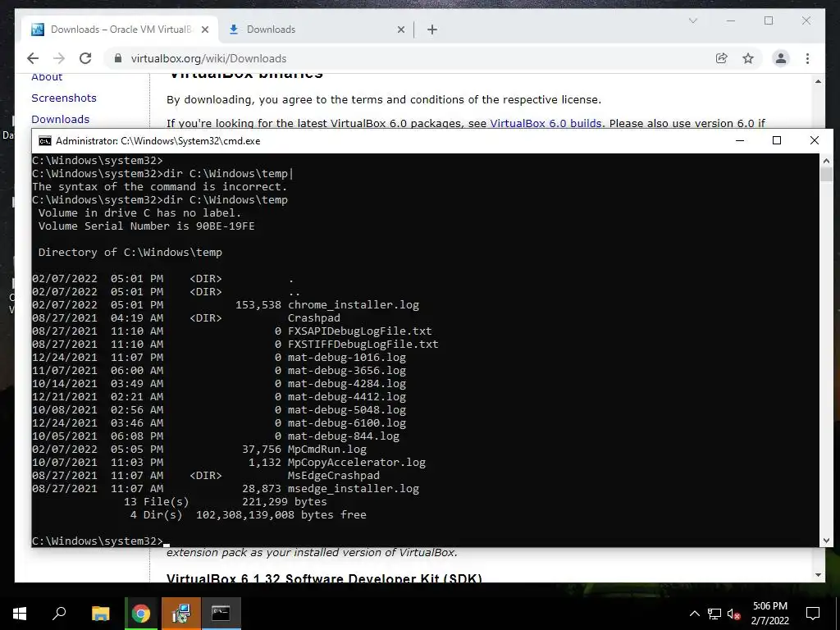Viewport: 840px width, 630px height.
Task: Minimize the Chrome window
Action: click(731, 21)
